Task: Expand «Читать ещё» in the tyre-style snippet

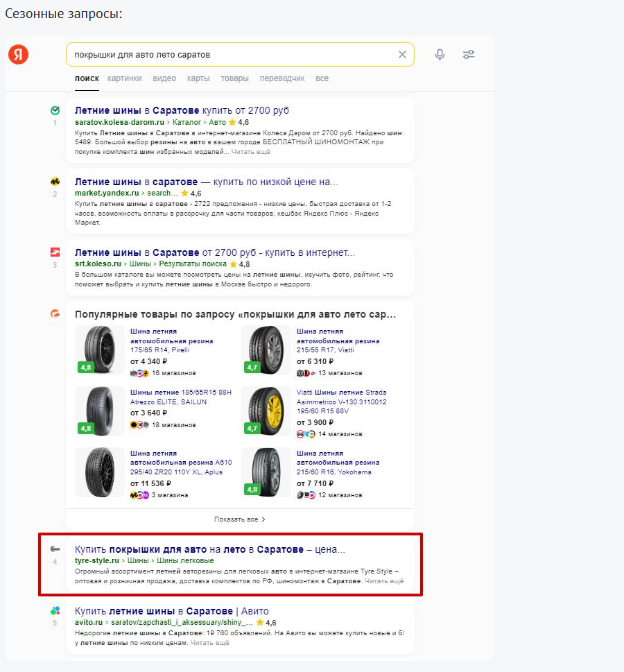Action: tap(384, 581)
